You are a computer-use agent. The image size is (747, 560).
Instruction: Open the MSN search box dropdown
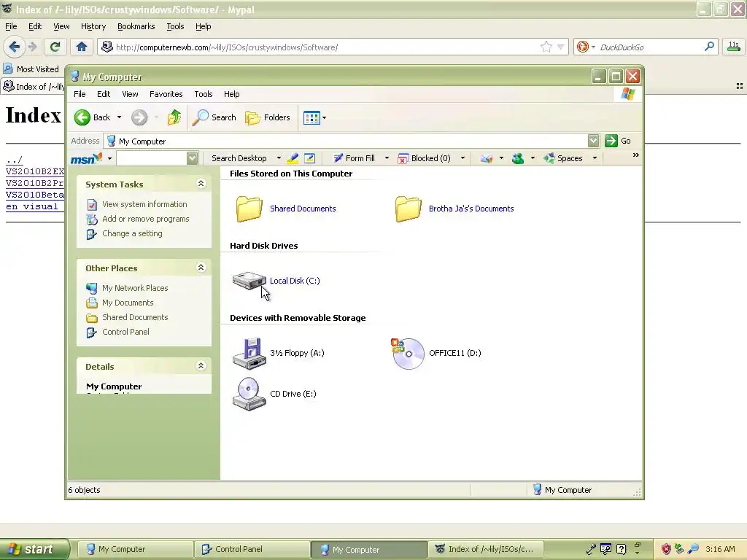(192, 158)
